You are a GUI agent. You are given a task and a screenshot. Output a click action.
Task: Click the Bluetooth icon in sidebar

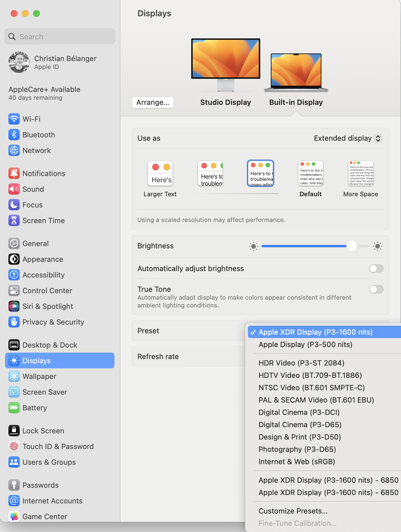click(x=14, y=135)
